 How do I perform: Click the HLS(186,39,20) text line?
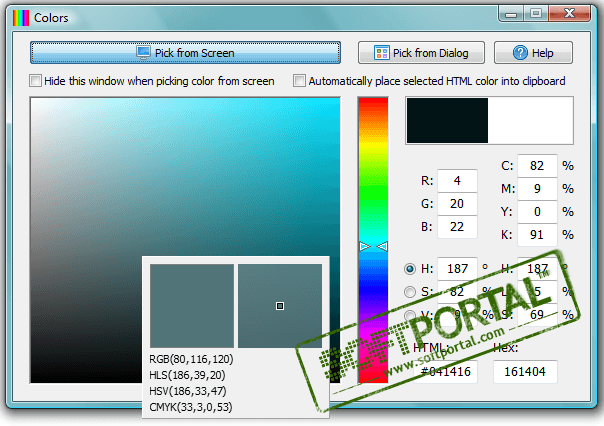(x=187, y=375)
